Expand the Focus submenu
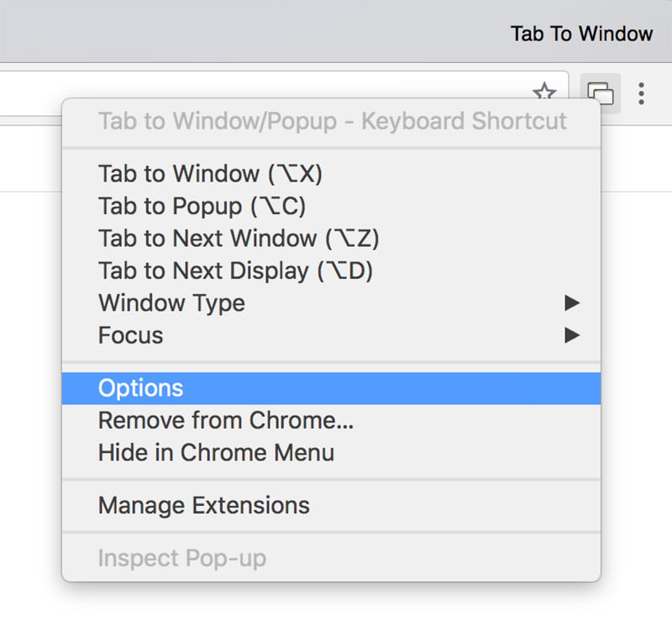The image size is (672, 622). point(131,335)
